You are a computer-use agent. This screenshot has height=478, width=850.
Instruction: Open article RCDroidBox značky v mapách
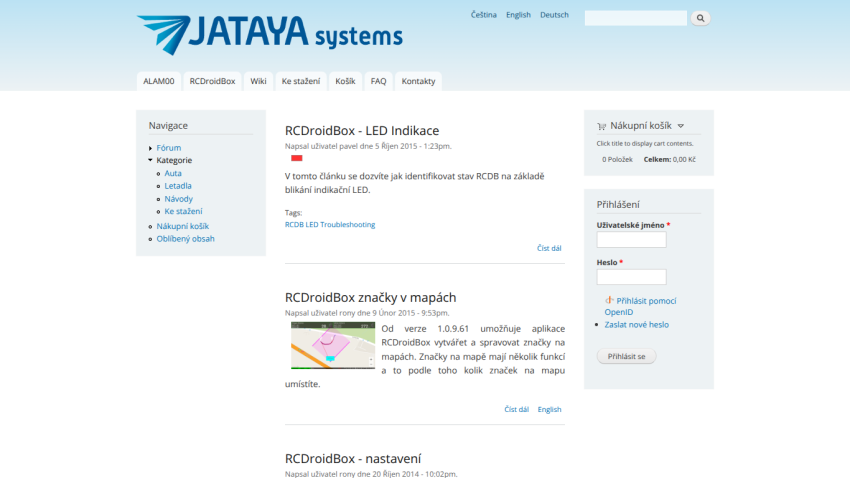pos(370,298)
